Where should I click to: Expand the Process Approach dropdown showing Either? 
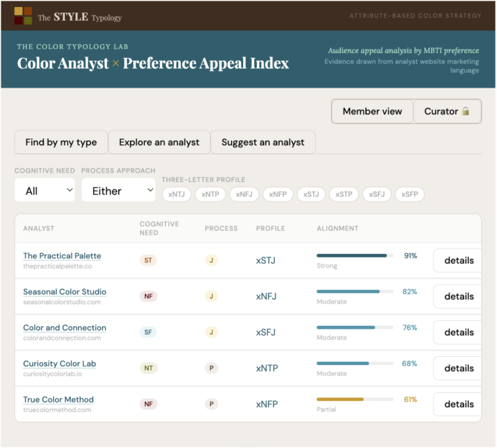(119, 190)
